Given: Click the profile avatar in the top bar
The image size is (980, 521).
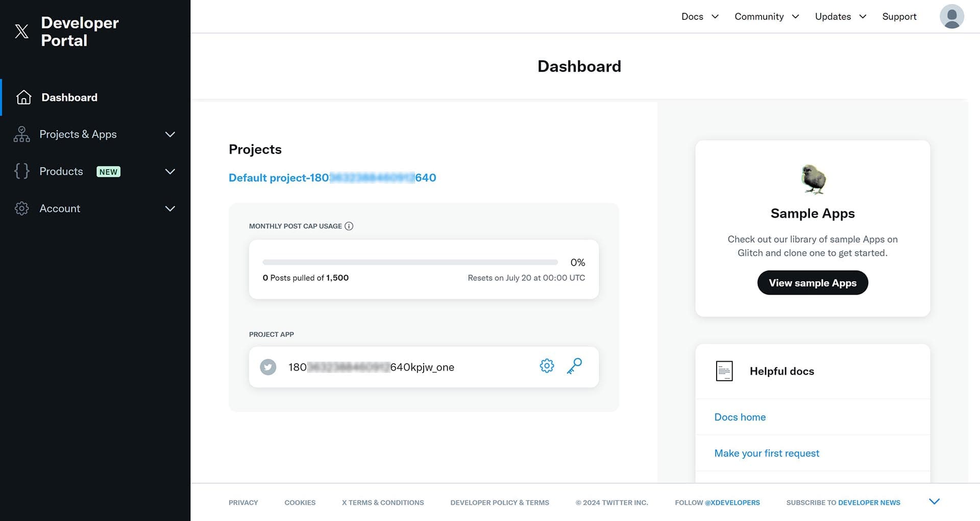Looking at the screenshot, I should (951, 16).
